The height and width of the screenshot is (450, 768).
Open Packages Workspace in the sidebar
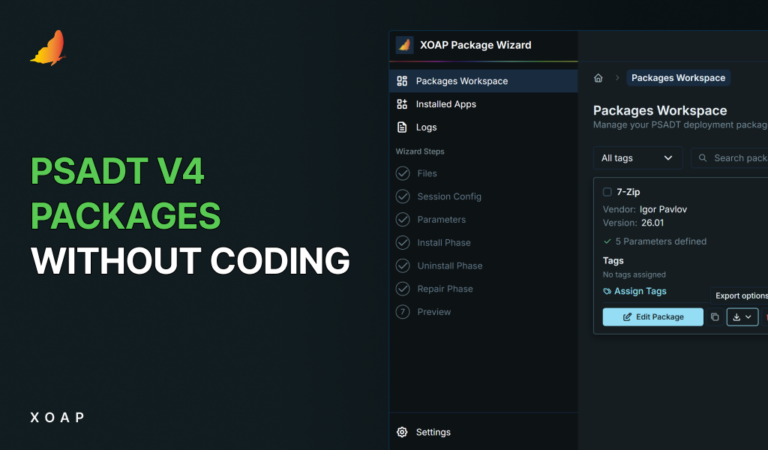point(483,81)
